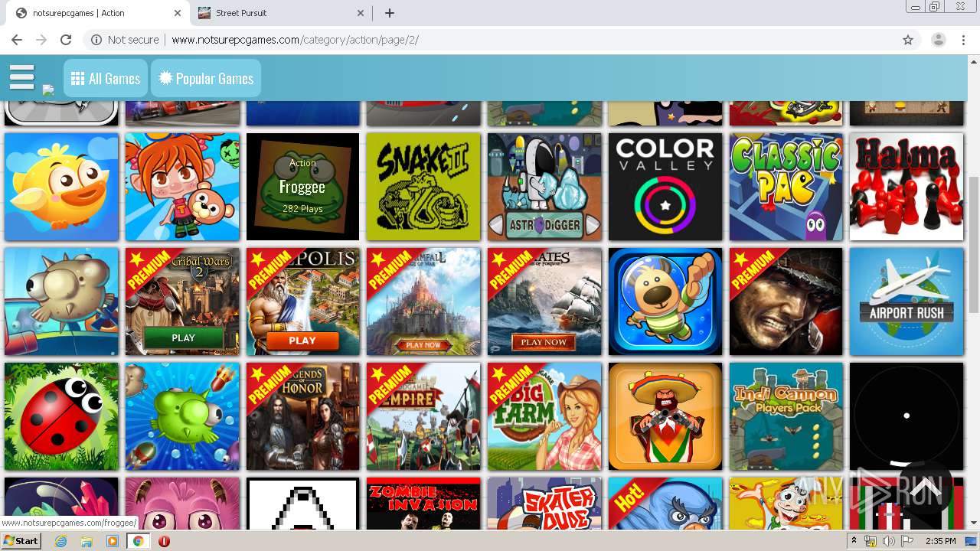Open the pink monster game thumbnail
The width and height of the screenshot is (980, 551).
182,504
